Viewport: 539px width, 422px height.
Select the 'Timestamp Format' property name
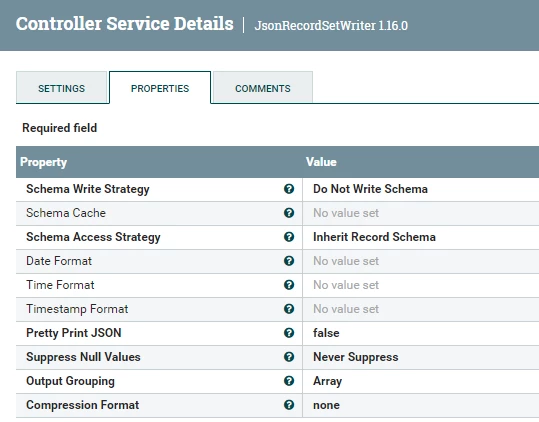click(77, 309)
